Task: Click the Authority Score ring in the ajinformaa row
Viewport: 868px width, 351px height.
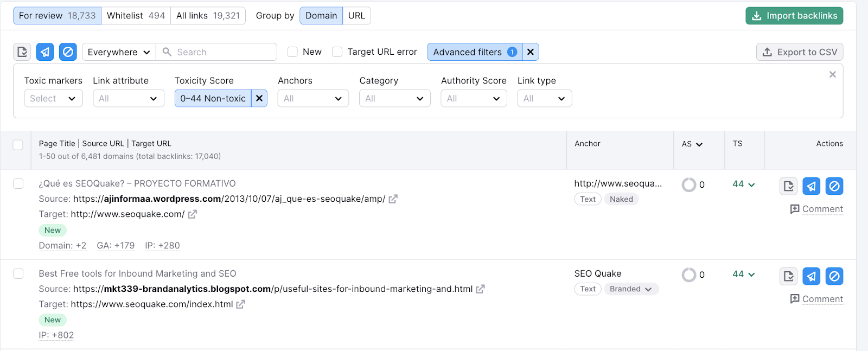Action: 689,185
